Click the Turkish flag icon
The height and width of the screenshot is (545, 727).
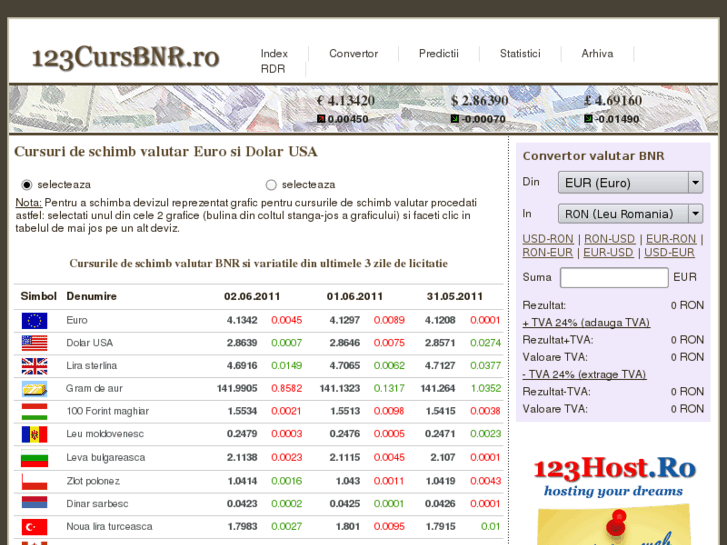pyautogui.click(x=34, y=527)
